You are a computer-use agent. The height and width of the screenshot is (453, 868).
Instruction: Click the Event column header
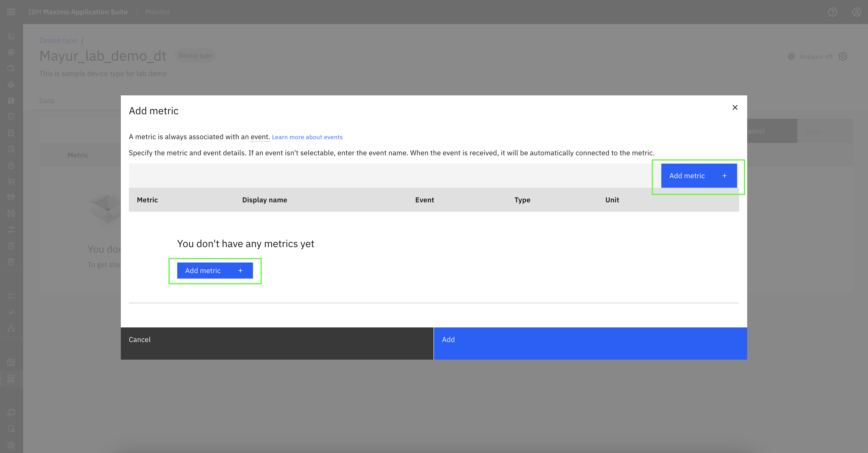click(425, 200)
